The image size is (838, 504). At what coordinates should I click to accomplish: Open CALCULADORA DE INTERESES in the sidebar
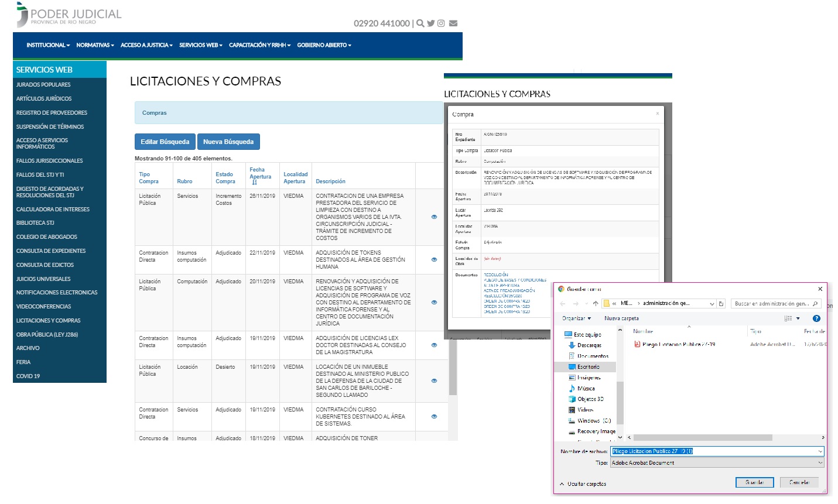(x=53, y=210)
